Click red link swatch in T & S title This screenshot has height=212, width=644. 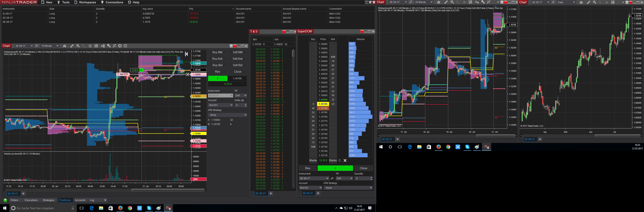click(x=284, y=32)
